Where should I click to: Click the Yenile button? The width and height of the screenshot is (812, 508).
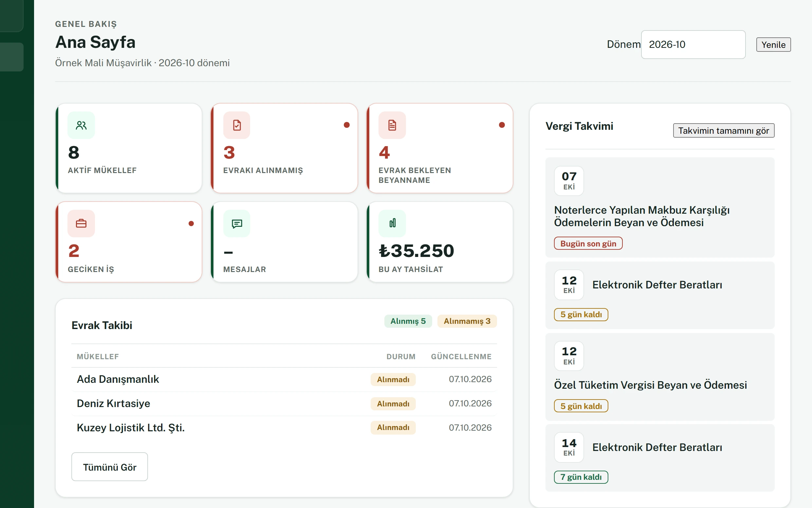click(x=773, y=45)
